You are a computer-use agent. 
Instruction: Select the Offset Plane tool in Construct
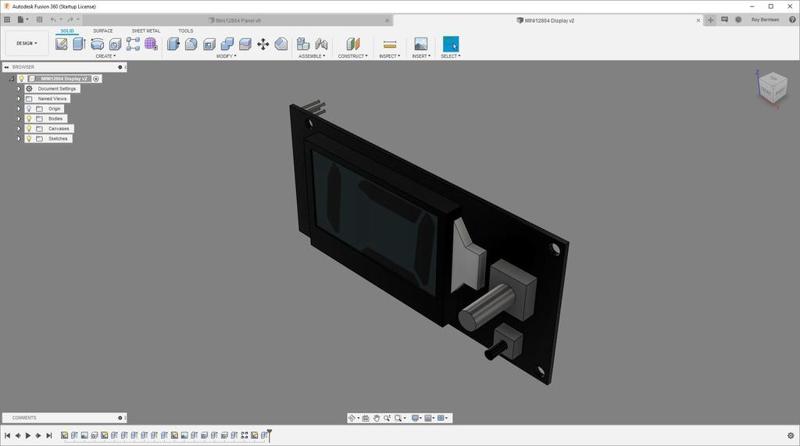[353, 44]
